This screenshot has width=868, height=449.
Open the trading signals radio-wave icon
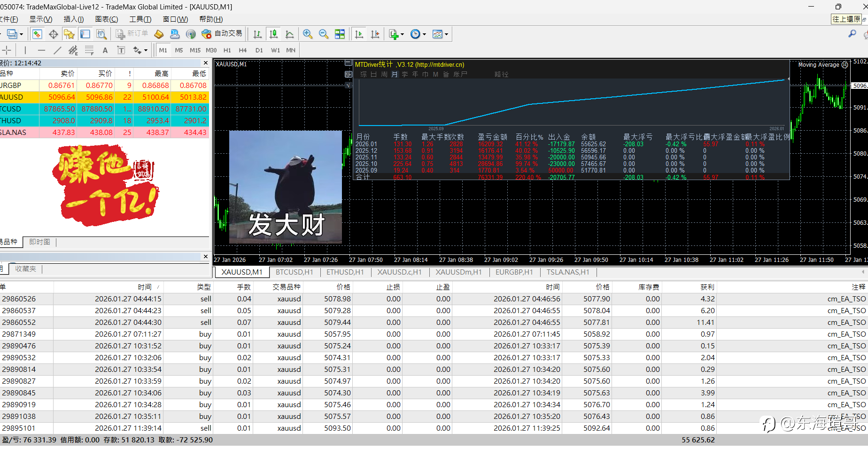tap(191, 34)
